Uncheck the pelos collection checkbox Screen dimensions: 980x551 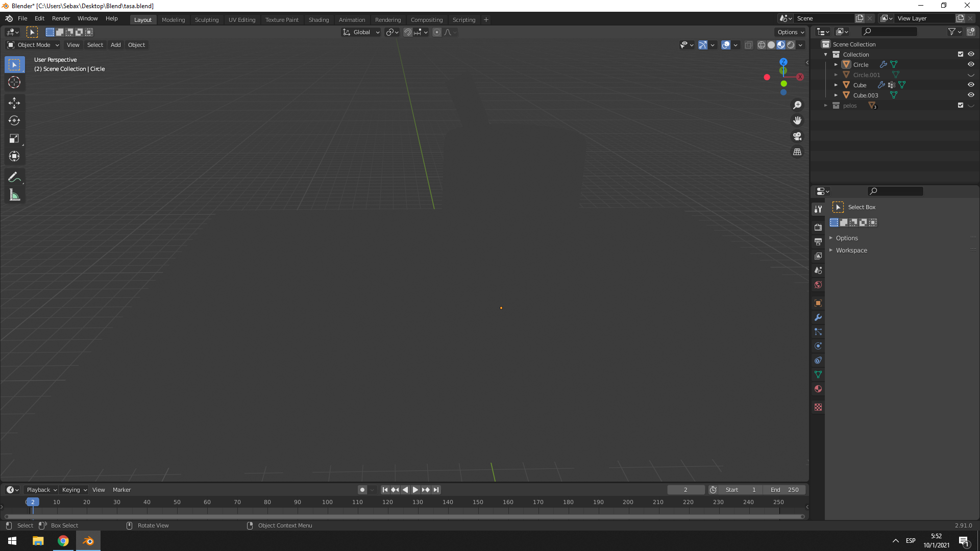point(961,105)
